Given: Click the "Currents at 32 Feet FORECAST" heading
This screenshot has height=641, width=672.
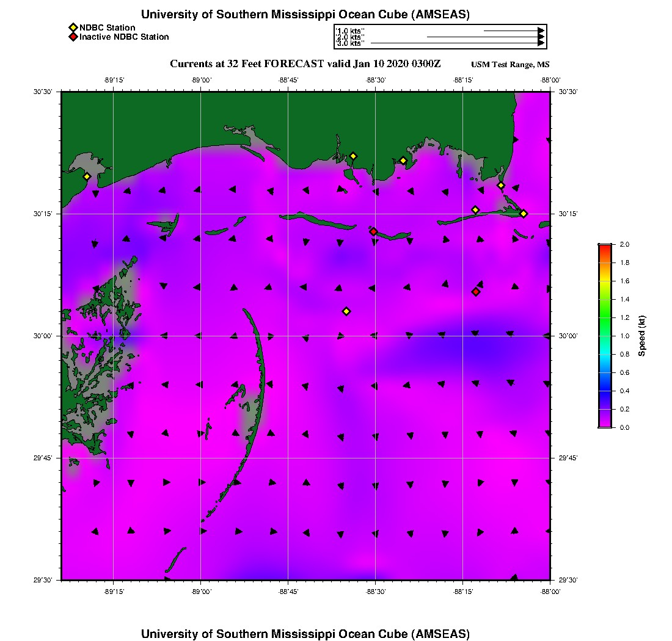Looking at the screenshot, I should coord(305,63).
